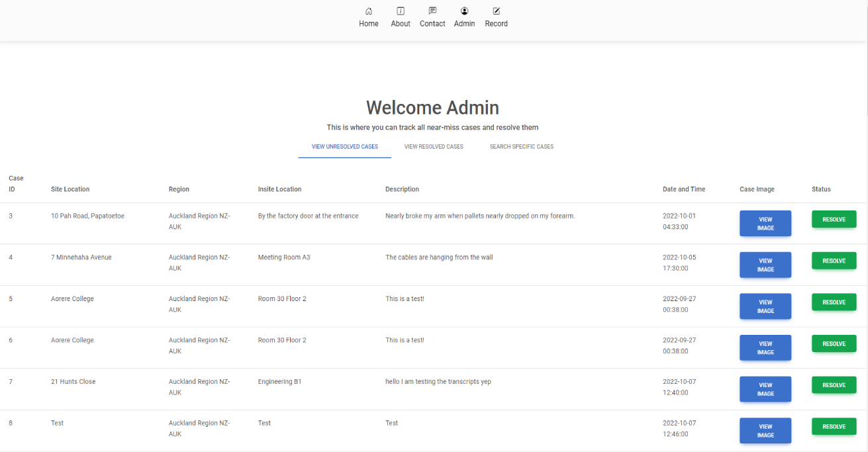View the image for case 8
Image resolution: width=868 pixels, height=452 pixels.
(765, 430)
